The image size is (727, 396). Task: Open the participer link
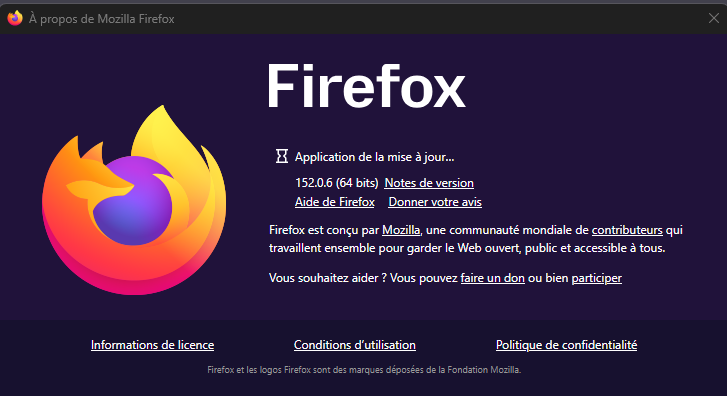(x=597, y=278)
